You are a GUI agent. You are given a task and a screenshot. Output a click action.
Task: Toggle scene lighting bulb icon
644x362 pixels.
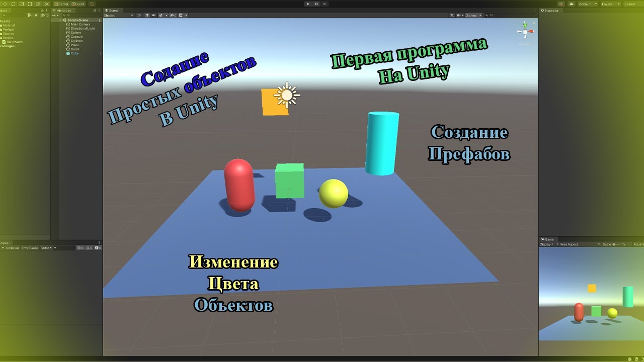tap(147, 16)
